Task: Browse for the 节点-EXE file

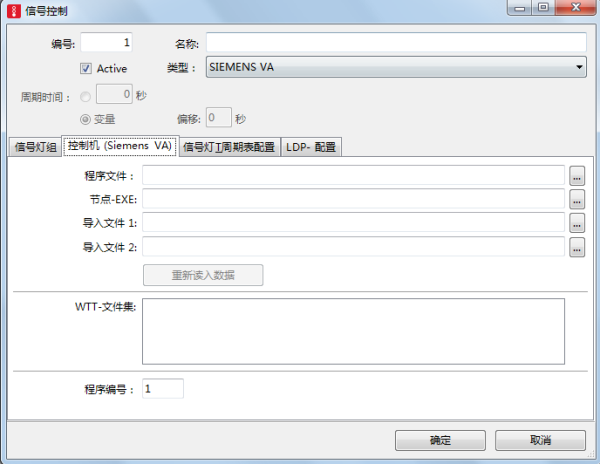Action: point(577,199)
